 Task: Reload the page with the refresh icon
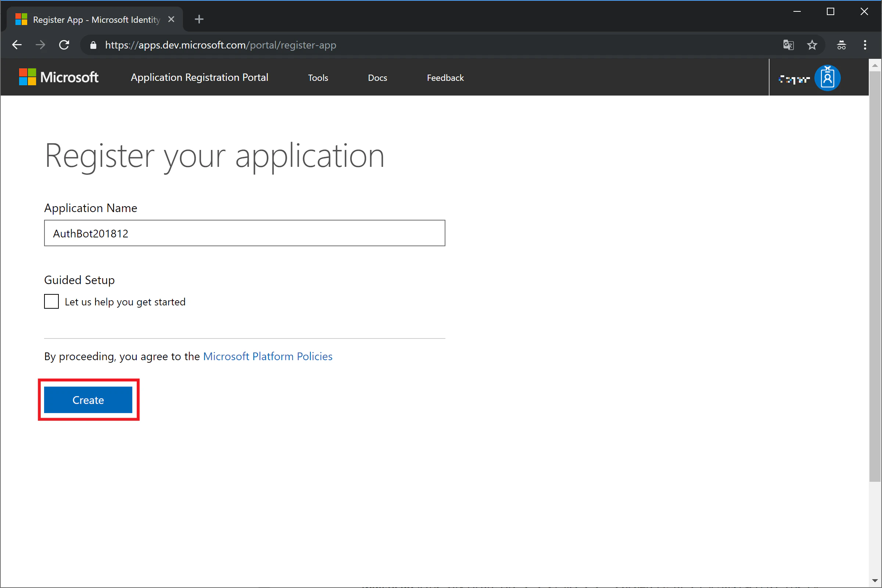click(64, 45)
